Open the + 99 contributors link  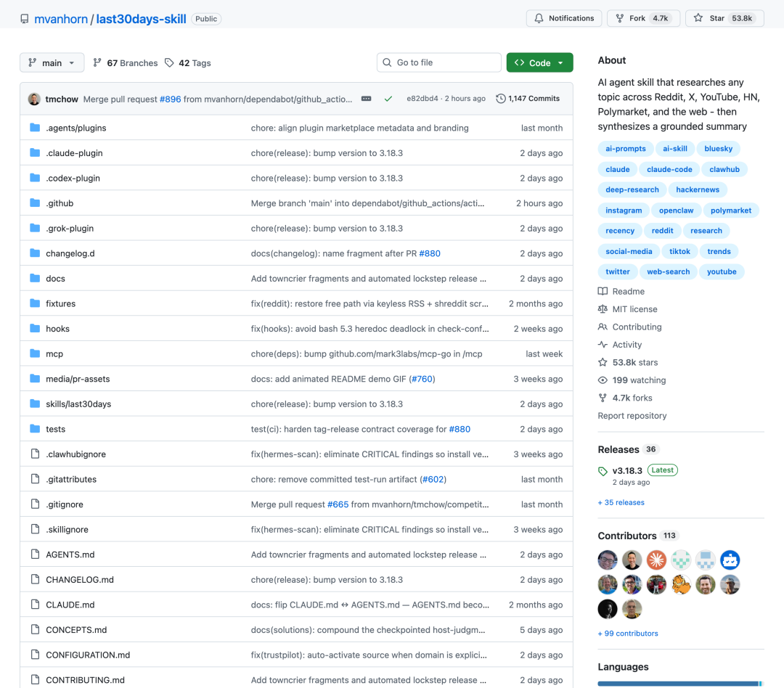(628, 633)
